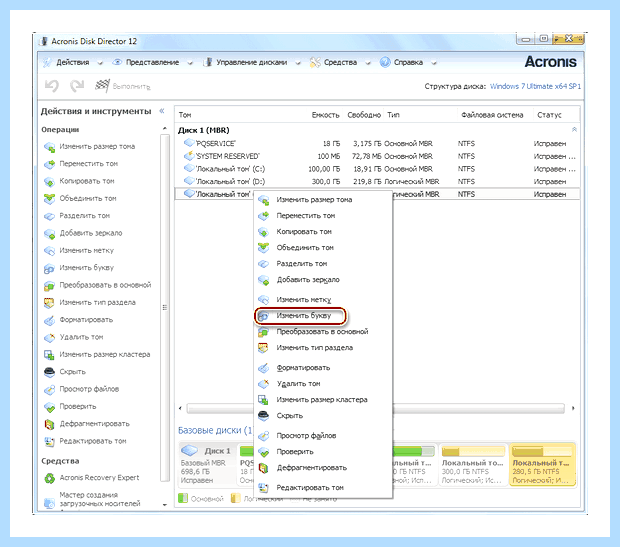This screenshot has height=547, width=620.
Task: Click the 'Том' column header
Action: pyautogui.click(x=185, y=115)
